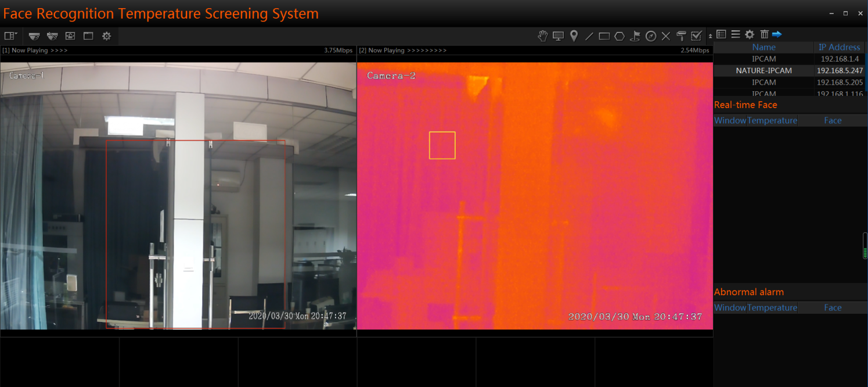Click the 2.54Mbps bitrate label
This screenshot has width=868, height=387.
(x=695, y=51)
